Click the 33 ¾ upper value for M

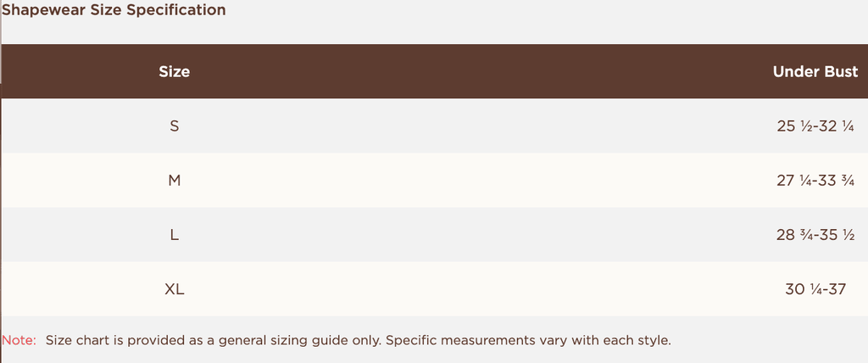[837, 181]
